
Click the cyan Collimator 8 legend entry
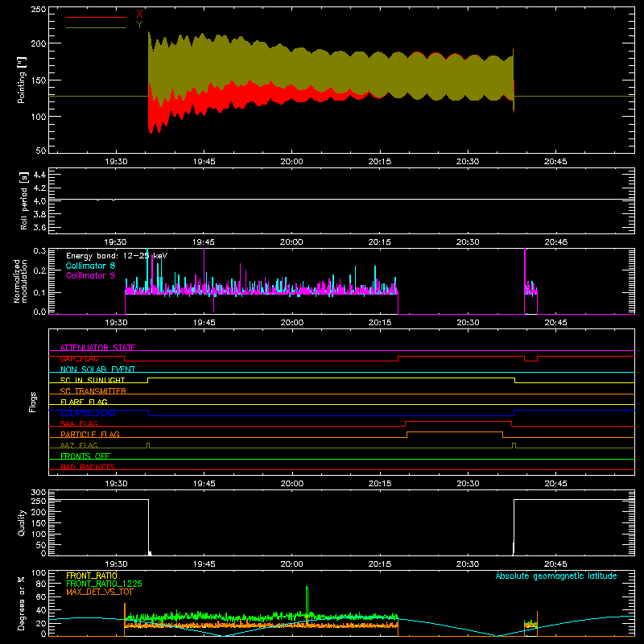click(x=90, y=266)
